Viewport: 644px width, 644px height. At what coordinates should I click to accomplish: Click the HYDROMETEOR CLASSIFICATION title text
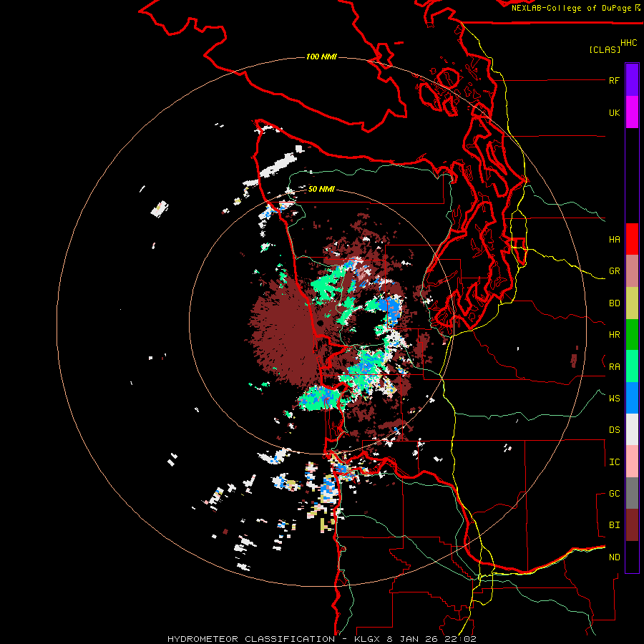pos(251,639)
